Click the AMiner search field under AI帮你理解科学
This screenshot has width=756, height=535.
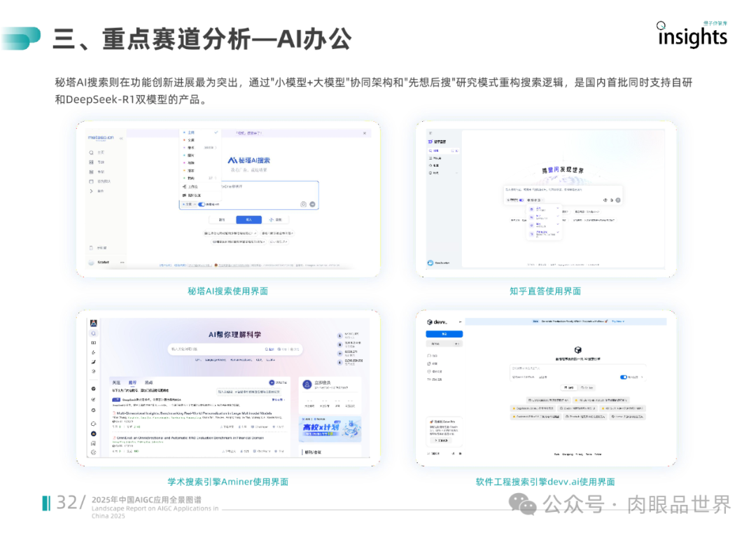coord(234,349)
